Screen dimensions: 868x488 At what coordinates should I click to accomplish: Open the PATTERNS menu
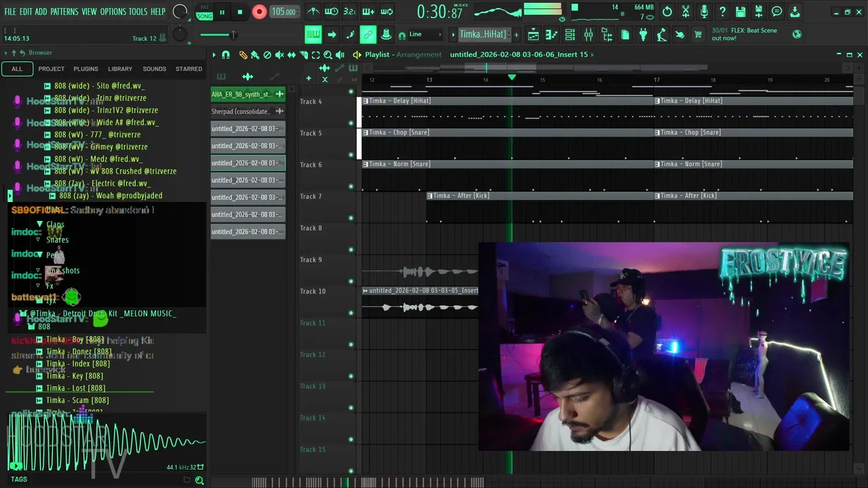pos(64,12)
